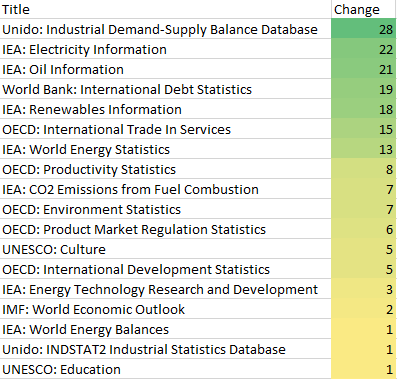397x379 pixels.
Task: Select OECD: International Trade In Services cell
Action: coord(165,129)
